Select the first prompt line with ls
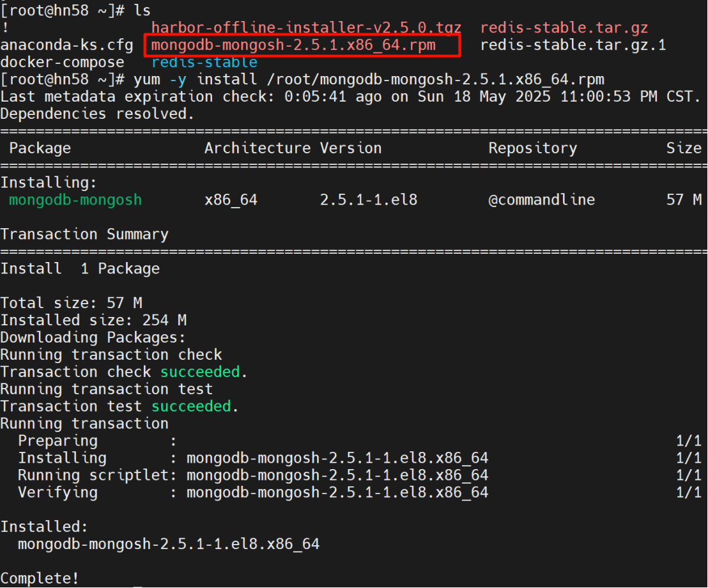This screenshot has height=588, width=708. 75,11
